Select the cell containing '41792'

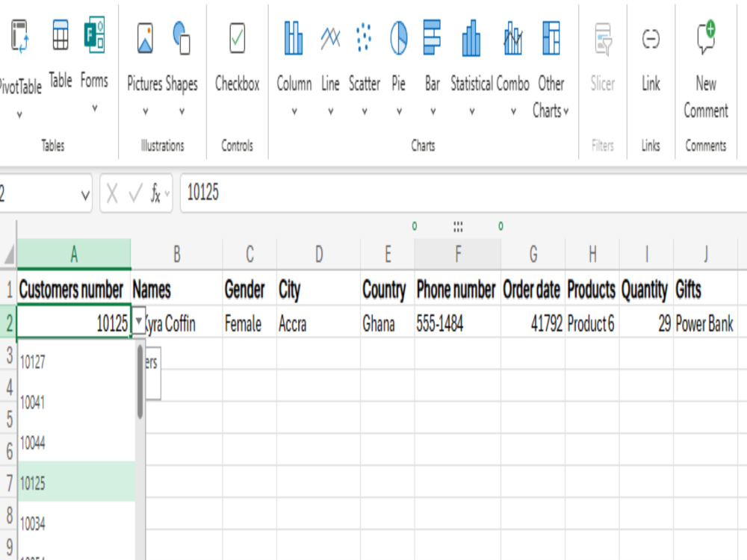pos(533,323)
